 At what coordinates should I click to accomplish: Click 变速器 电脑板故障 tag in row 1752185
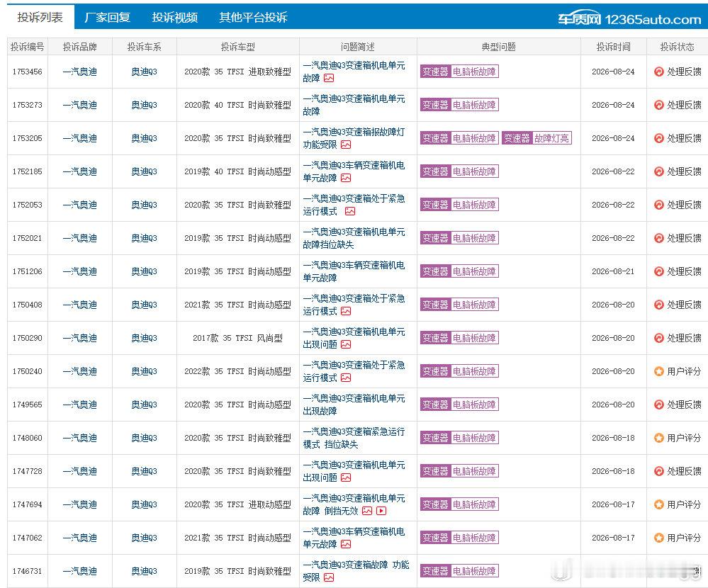(x=459, y=171)
